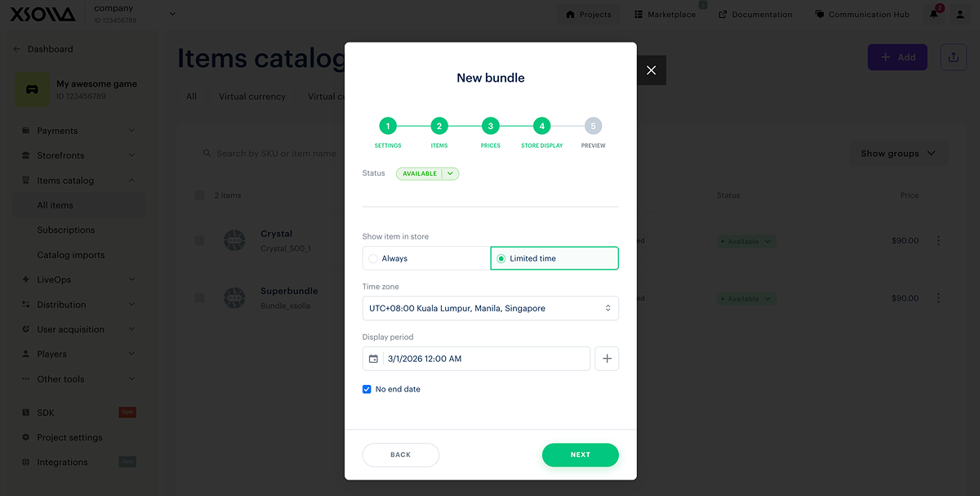This screenshot has width=980, height=496.
Task: Click the Crystal item thumbnail icon
Action: 234,240
